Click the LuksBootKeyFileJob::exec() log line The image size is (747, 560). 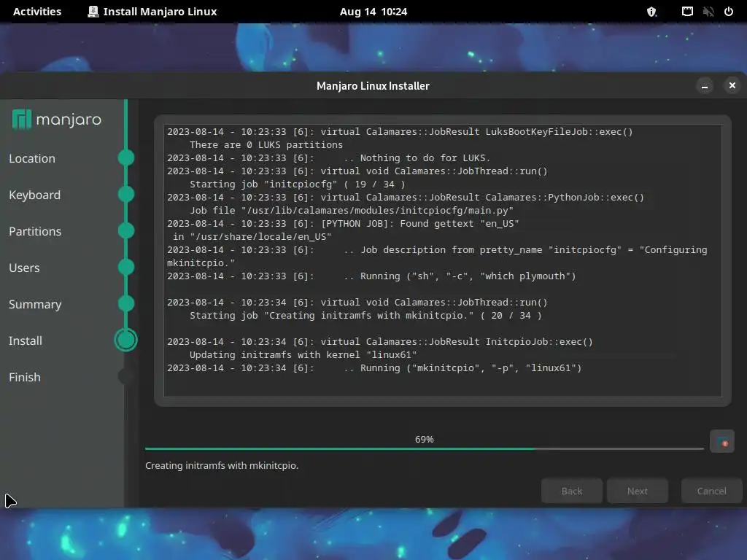tap(400, 132)
